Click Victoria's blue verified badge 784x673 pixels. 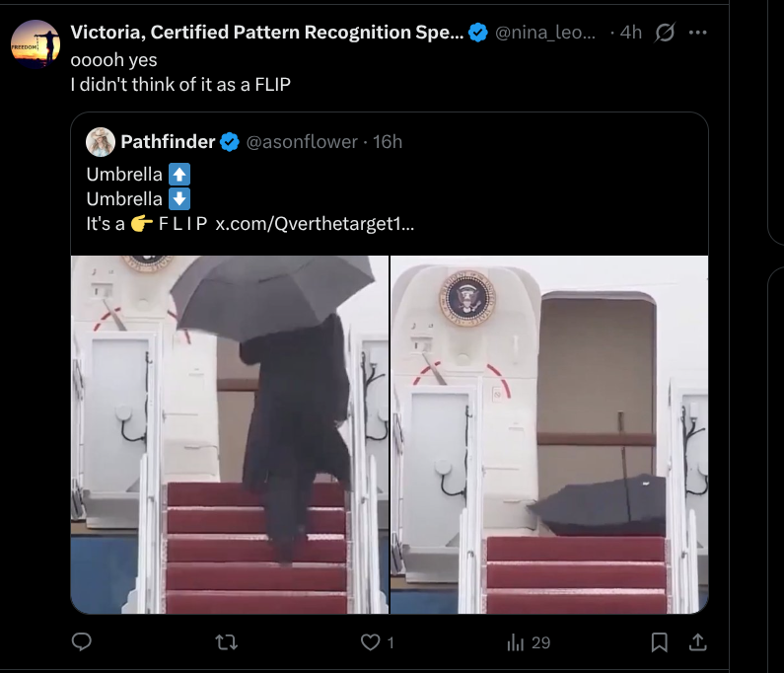click(x=478, y=33)
